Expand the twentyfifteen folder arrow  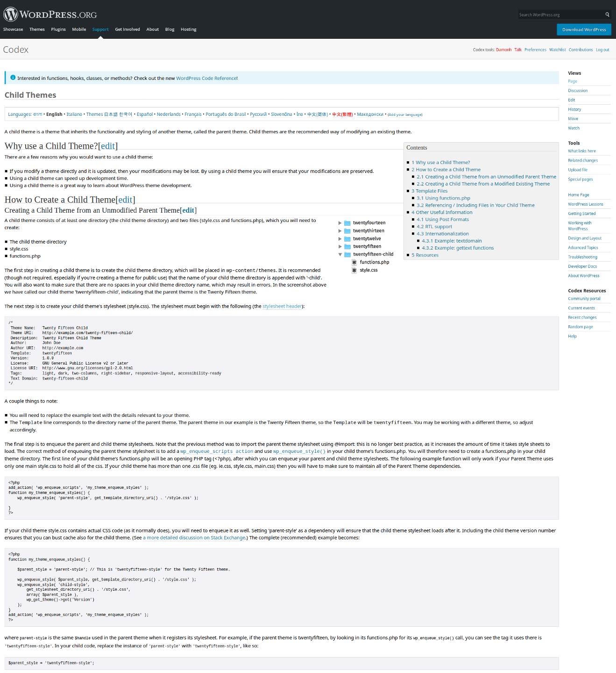(340, 246)
